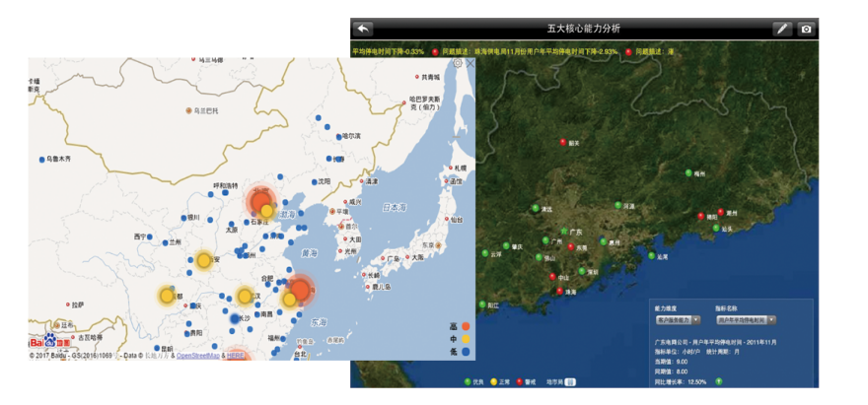Open the OpenStreetMap attribution link

(198, 356)
